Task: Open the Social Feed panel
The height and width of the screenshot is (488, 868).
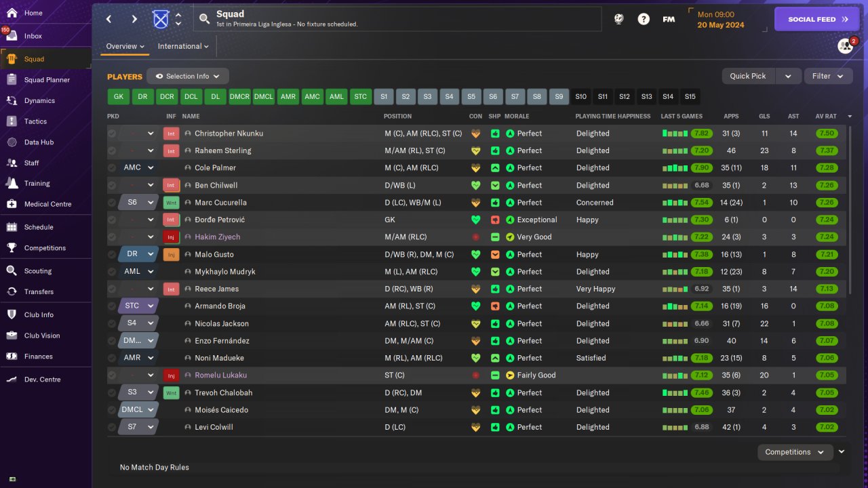Action: [816, 19]
